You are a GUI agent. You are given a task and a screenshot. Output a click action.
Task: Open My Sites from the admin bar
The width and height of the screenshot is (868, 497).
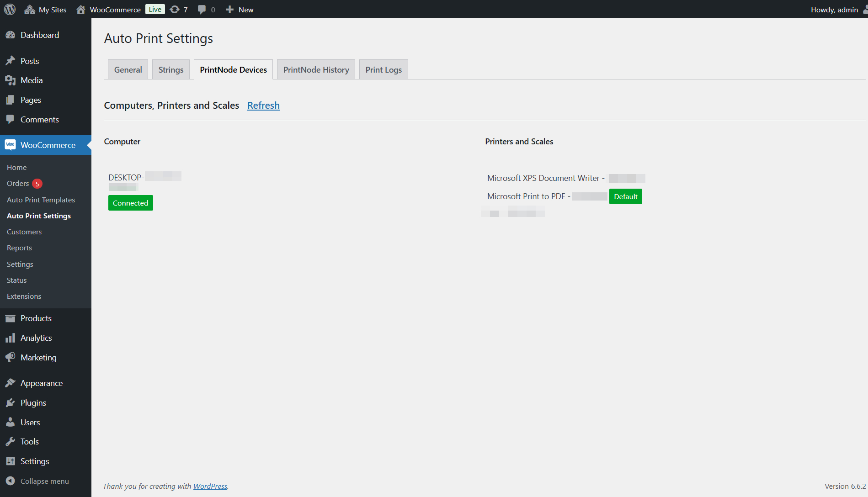pos(45,9)
